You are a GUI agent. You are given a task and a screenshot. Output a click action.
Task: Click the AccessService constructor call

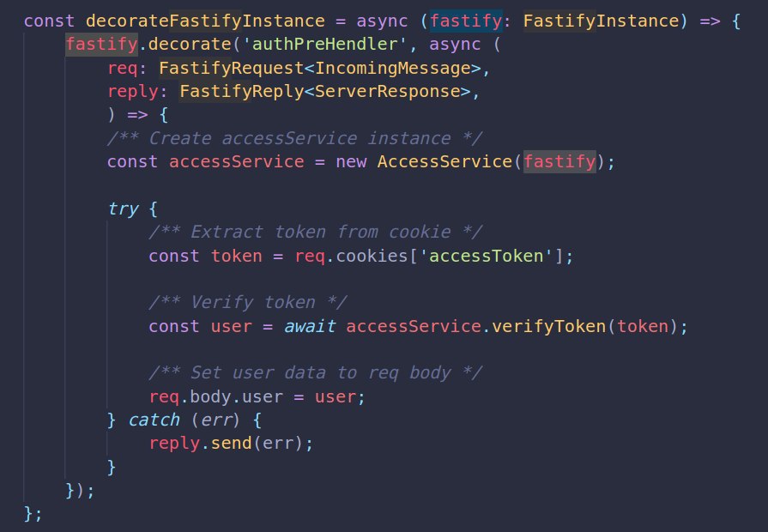pos(444,161)
